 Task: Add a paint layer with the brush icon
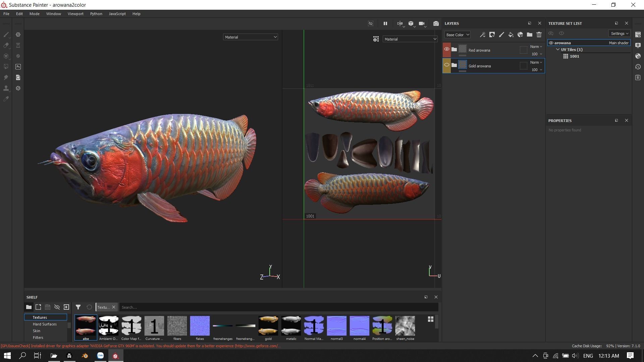pyautogui.click(x=501, y=35)
